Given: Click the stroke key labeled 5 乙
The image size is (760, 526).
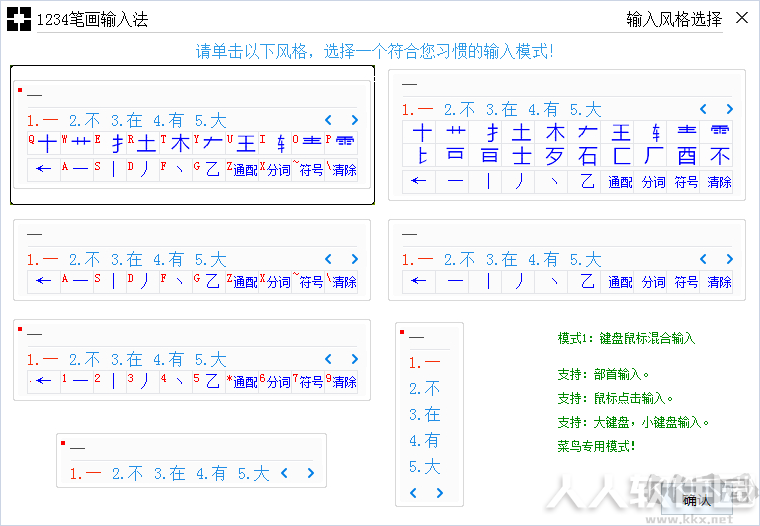Looking at the screenshot, I should [208, 381].
